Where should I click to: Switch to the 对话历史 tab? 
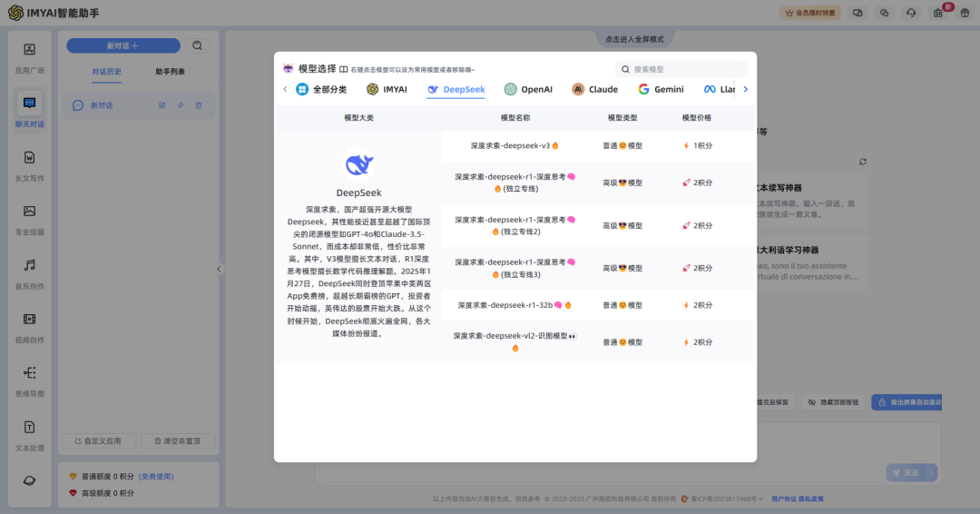107,72
